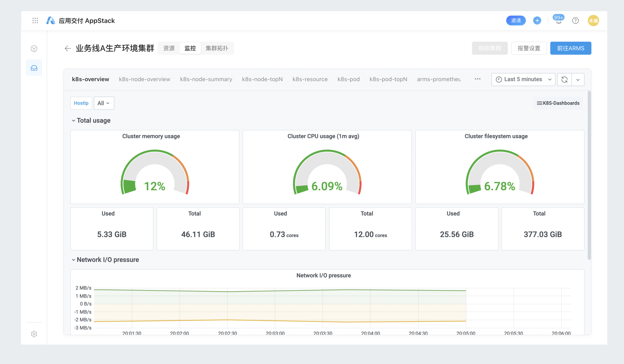
Task: Click the 6.78% filesystem gauge value
Action: point(500,186)
